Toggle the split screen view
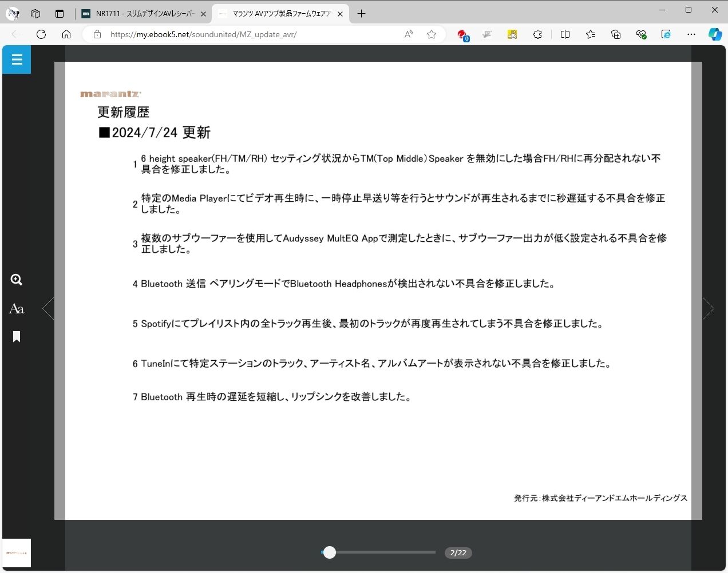728x573 pixels. 565,34
